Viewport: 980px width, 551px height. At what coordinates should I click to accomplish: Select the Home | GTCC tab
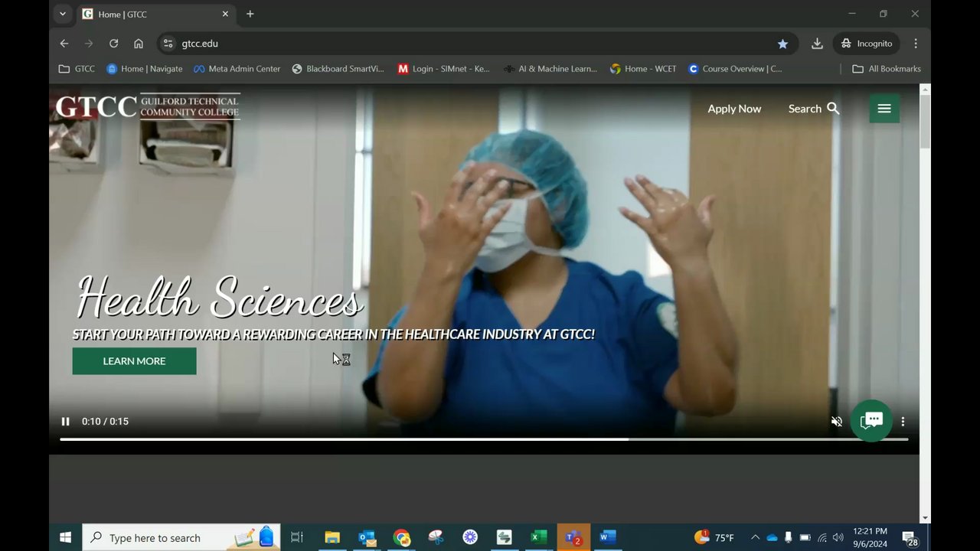pyautogui.click(x=156, y=15)
